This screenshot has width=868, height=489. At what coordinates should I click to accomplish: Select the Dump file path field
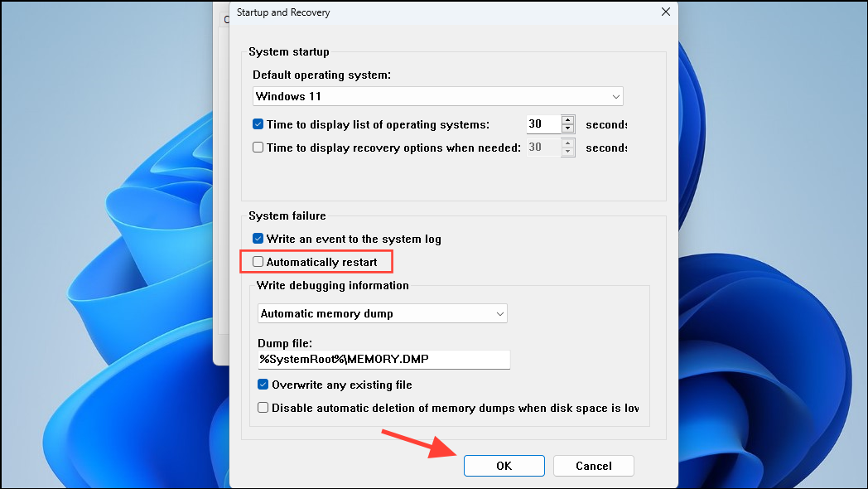tap(382, 359)
